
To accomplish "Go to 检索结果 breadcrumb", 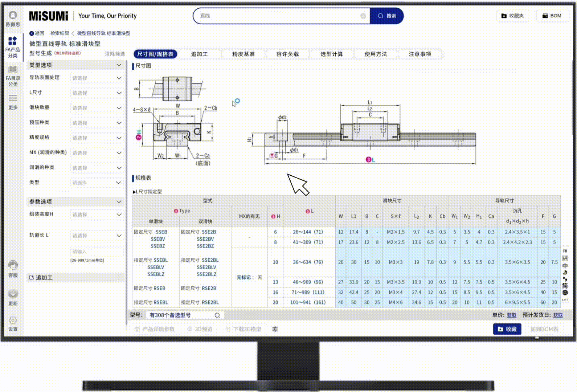I will click(x=60, y=33).
